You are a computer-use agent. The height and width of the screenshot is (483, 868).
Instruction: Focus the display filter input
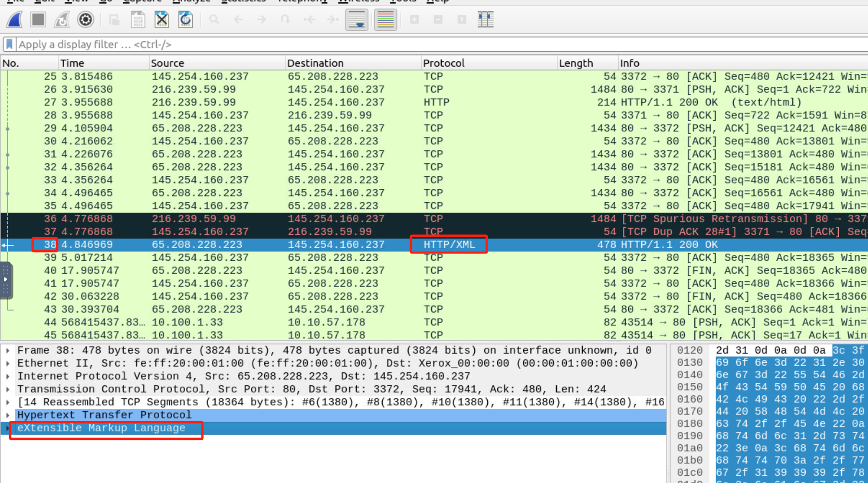pos(441,44)
